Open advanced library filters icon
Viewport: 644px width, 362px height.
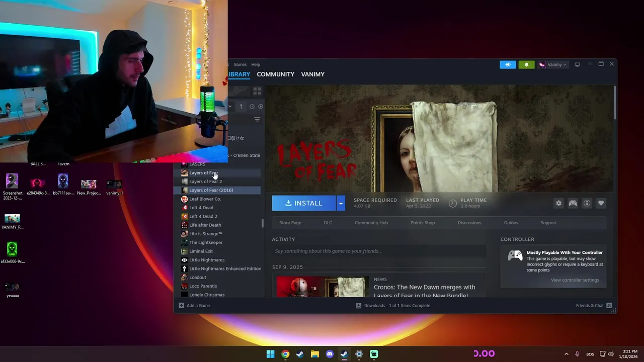pos(257,120)
